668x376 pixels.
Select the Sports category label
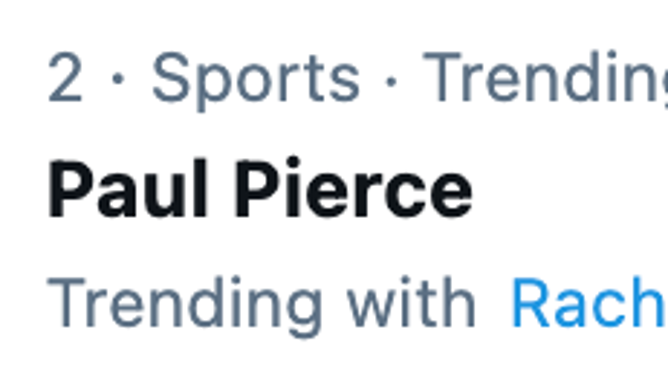point(256,81)
